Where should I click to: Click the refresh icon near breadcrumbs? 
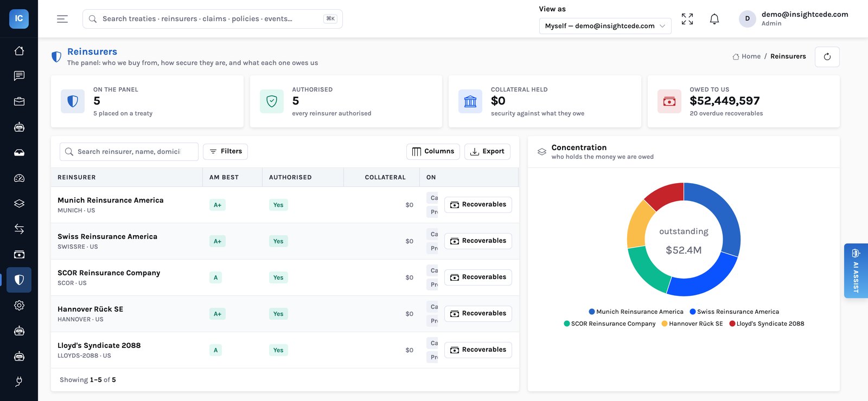tap(827, 56)
